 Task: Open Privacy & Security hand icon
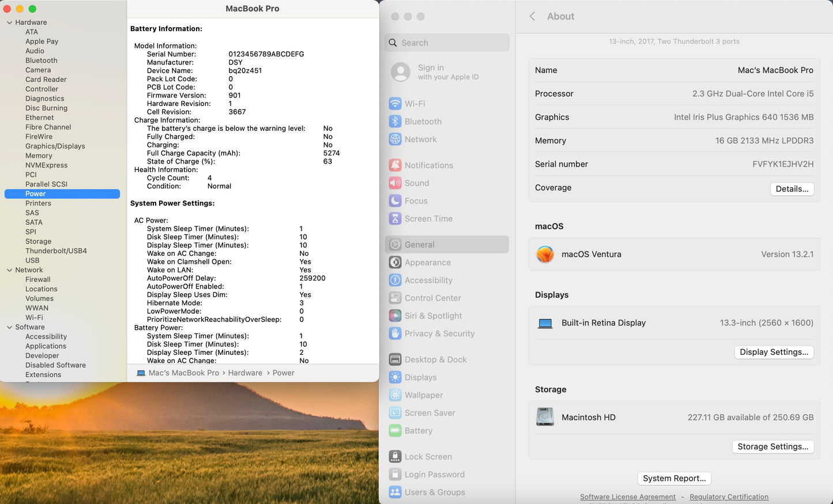coord(395,334)
